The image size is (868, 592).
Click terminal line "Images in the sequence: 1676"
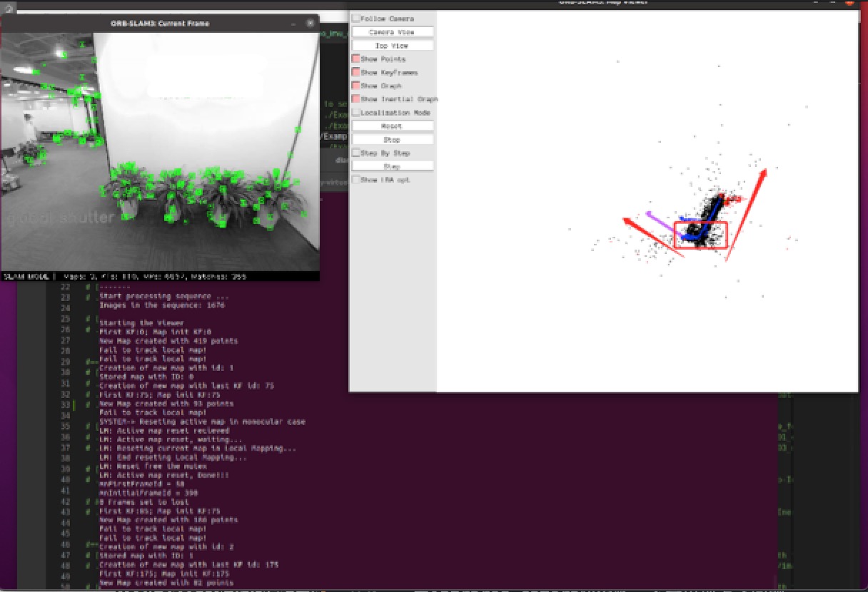pyautogui.click(x=162, y=305)
